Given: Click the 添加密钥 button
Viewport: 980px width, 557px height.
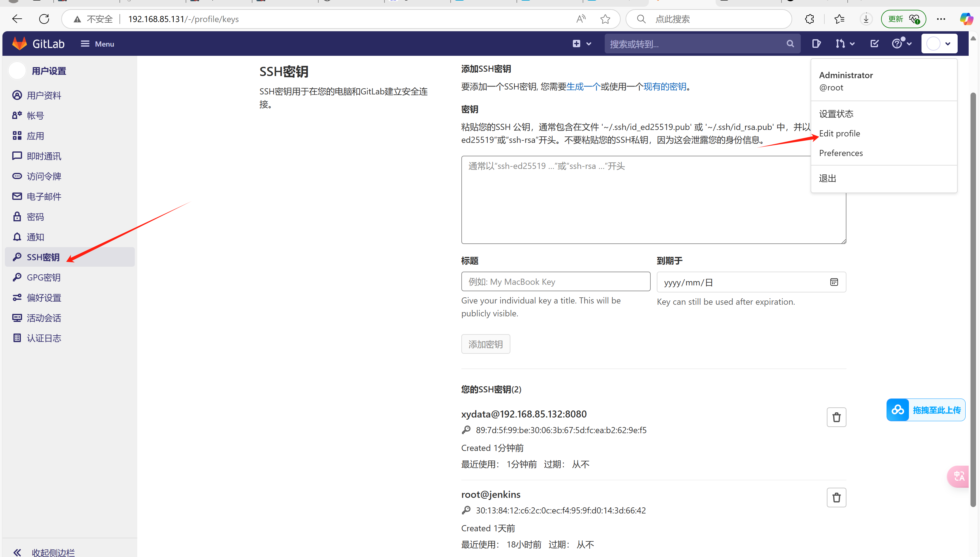Looking at the screenshot, I should point(486,344).
